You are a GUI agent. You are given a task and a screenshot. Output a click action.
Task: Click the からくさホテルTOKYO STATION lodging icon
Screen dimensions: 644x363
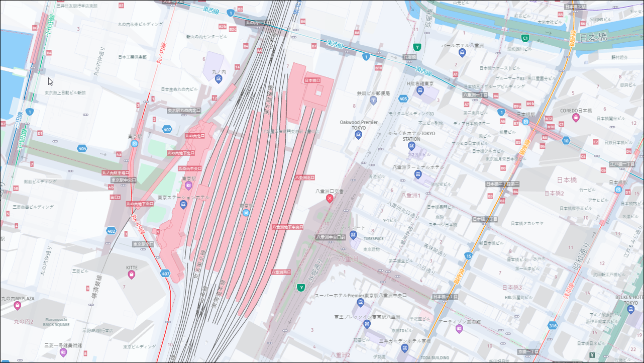(x=411, y=145)
